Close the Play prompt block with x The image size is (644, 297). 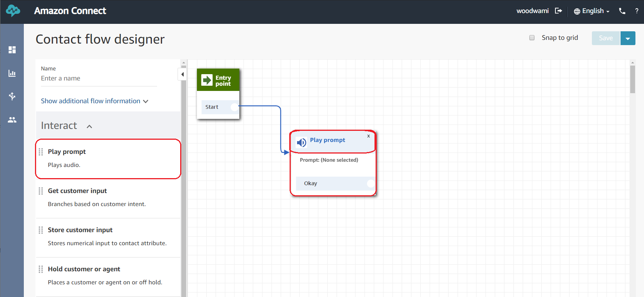click(x=369, y=136)
